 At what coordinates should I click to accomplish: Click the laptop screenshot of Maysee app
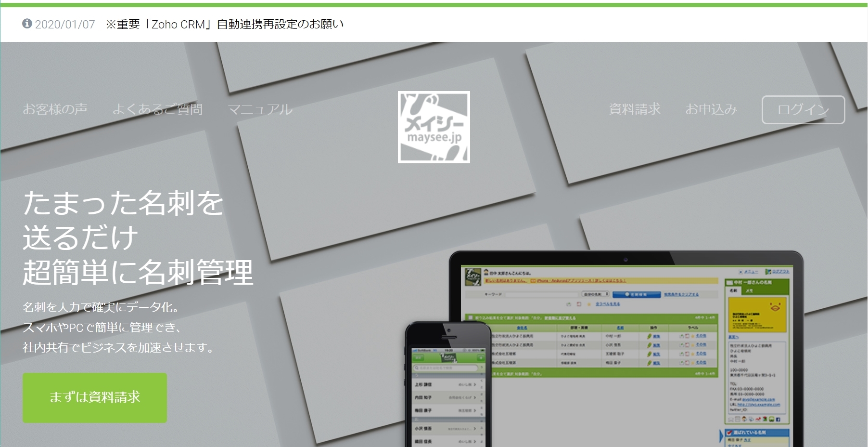pos(625,349)
